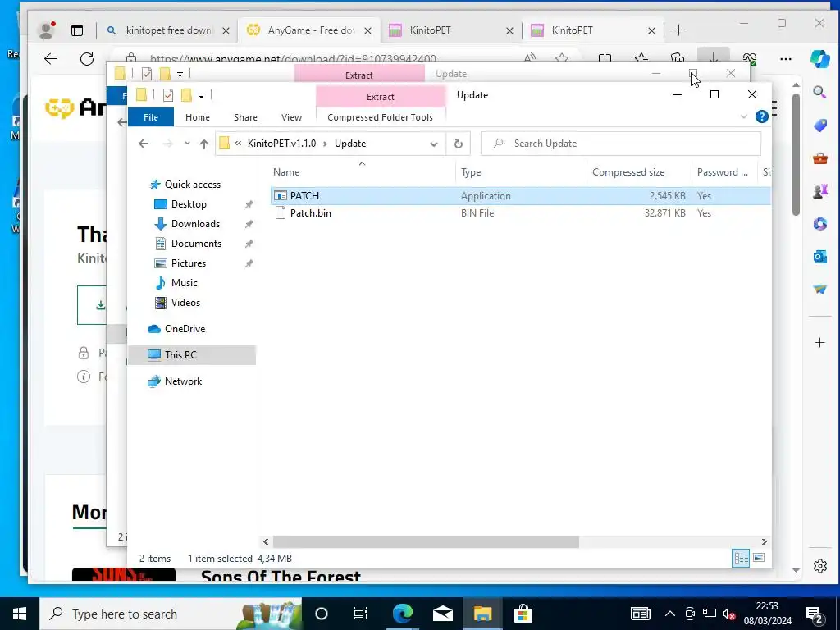The width and height of the screenshot is (840, 630).
Task: Switch to kinitopet free download browser tab
Action: (x=167, y=30)
